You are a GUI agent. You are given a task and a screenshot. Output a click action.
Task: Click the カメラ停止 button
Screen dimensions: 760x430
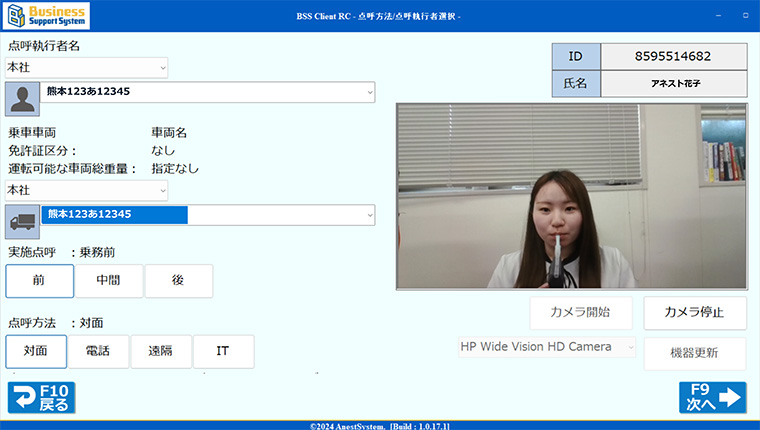pos(694,312)
